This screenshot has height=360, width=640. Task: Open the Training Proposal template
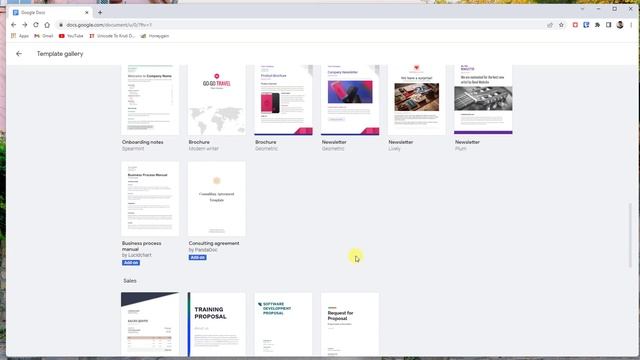click(x=217, y=324)
